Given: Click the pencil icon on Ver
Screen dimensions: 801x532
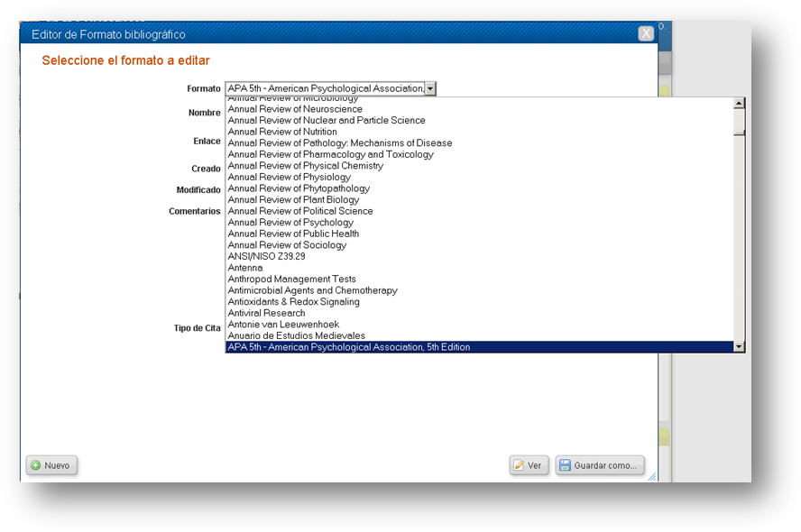Looking at the screenshot, I should coord(519,465).
